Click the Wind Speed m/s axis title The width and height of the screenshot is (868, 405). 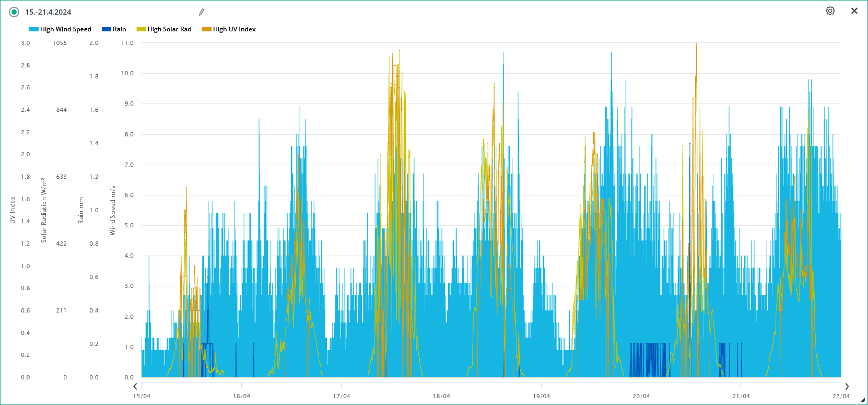(x=112, y=210)
